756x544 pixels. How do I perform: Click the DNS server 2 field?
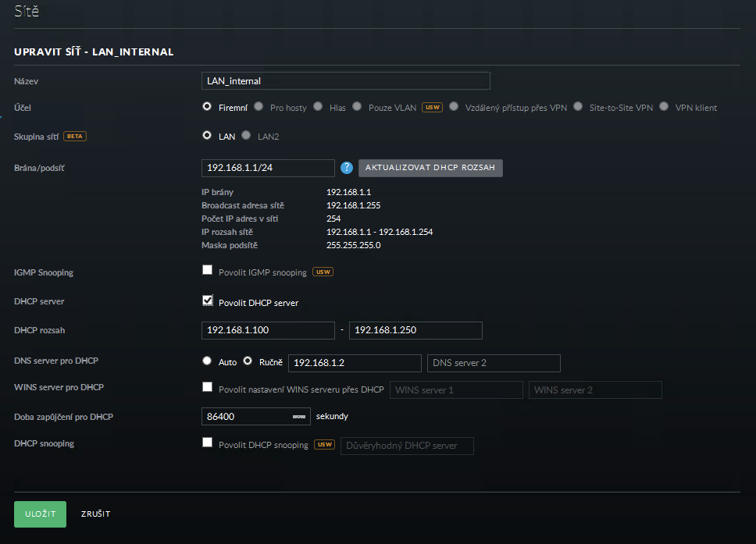coord(494,363)
